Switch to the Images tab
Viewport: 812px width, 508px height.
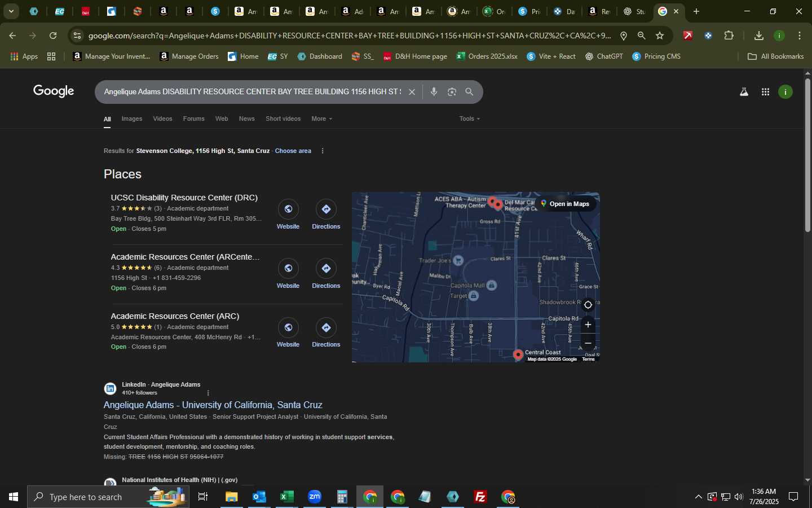pyautogui.click(x=132, y=119)
